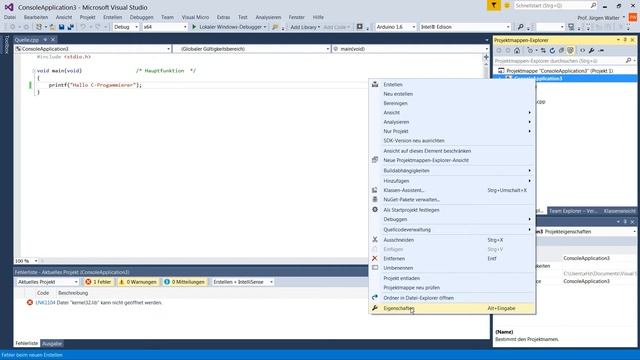Start debugging with the green play icon

[194, 27]
